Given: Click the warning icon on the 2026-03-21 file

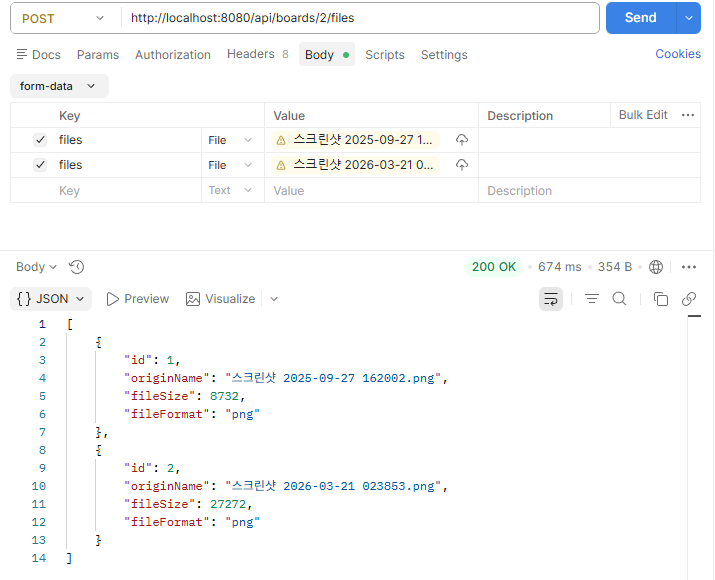Looking at the screenshot, I should [281, 165].
